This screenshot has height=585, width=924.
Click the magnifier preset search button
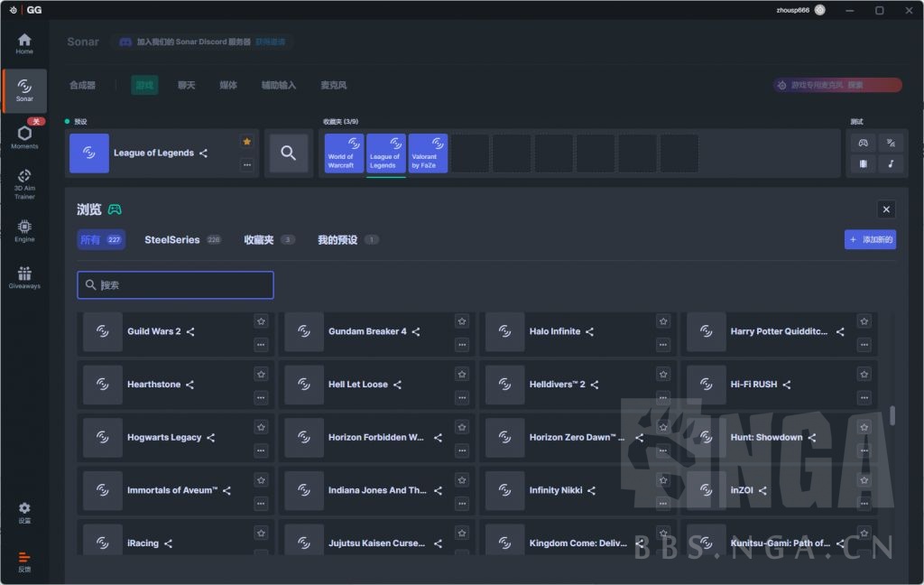pos(288,153)
